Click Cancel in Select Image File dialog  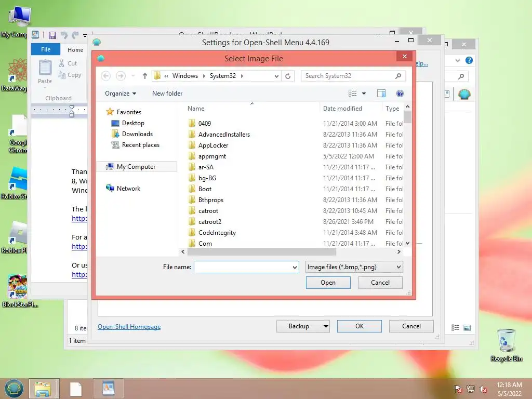click(x=380, y=283)
